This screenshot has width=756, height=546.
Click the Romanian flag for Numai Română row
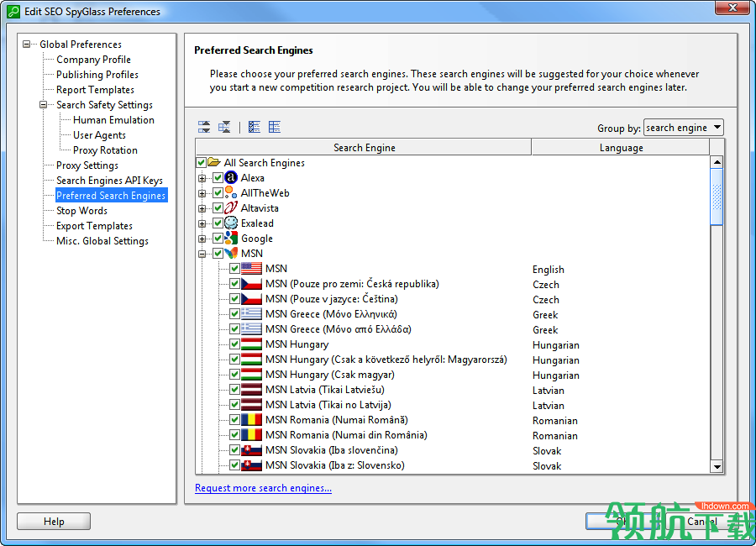coord(252,420)
